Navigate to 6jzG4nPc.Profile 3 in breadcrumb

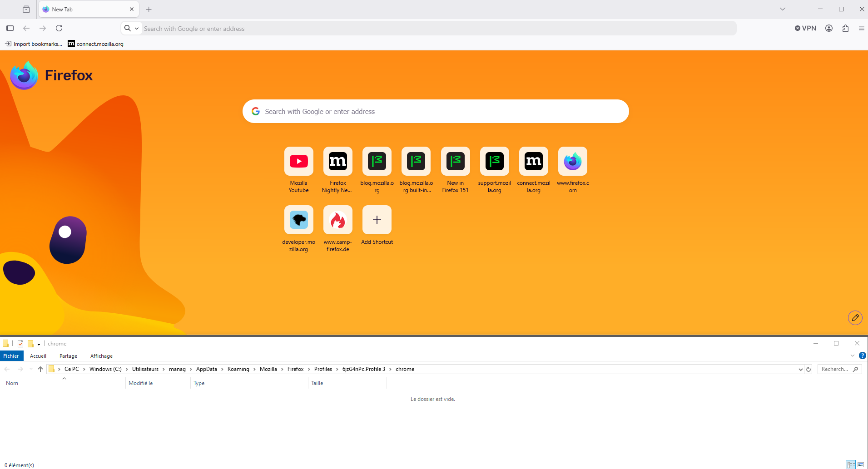pyautogui.click(x=364, y=369)
